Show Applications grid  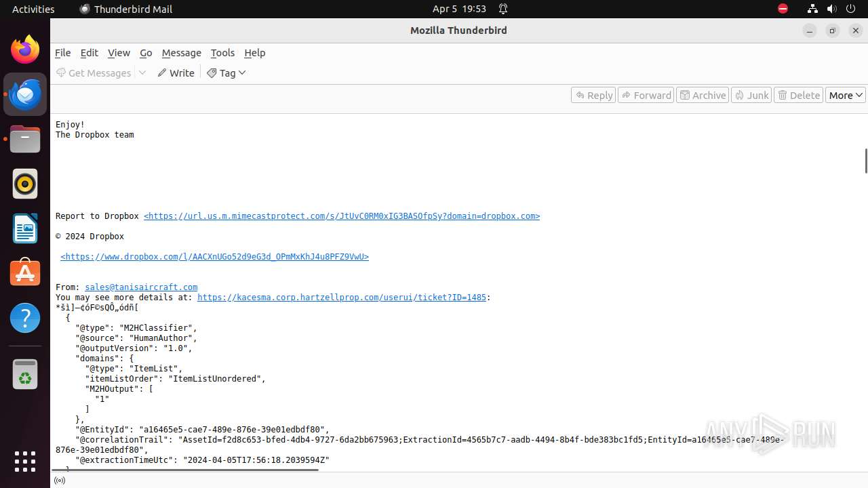click(25, 462)
